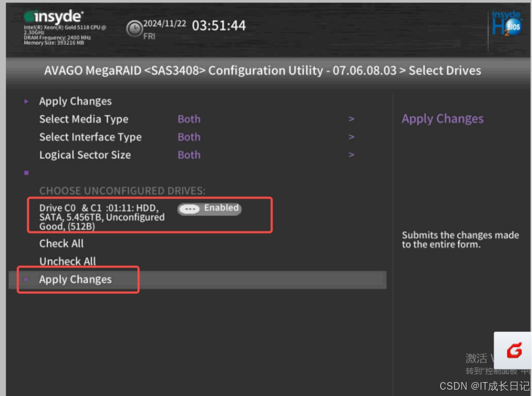Click the Memory Size 393216 MB text
This screenshot has height=396, width=532.
(54, 43)
